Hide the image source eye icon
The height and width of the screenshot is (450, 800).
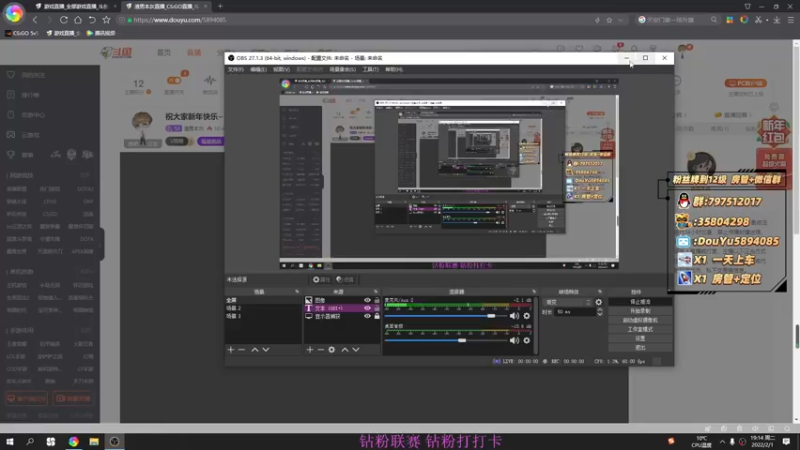click(x=367, y=300)
